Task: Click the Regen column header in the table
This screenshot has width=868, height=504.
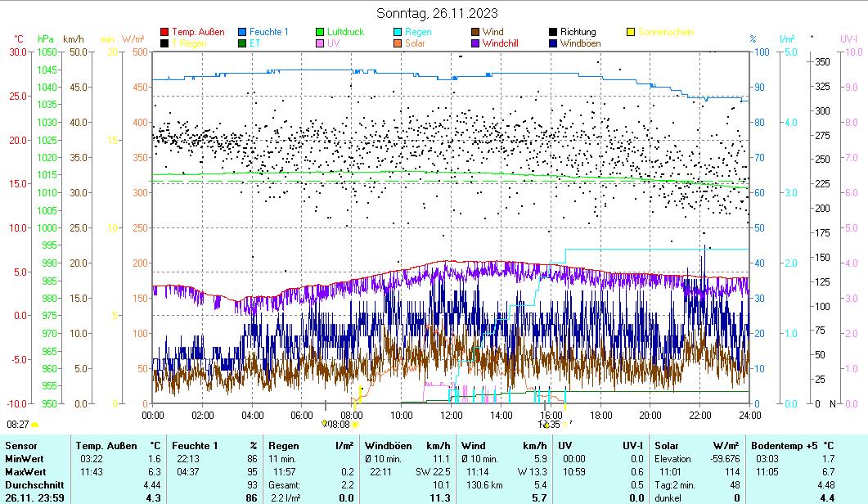Action: (x=283, y=446)
